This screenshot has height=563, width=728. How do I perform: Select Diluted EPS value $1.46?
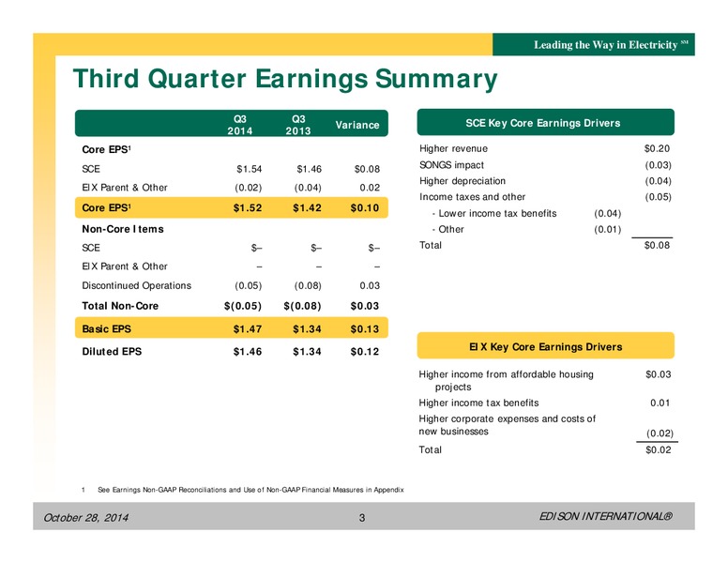248,352
